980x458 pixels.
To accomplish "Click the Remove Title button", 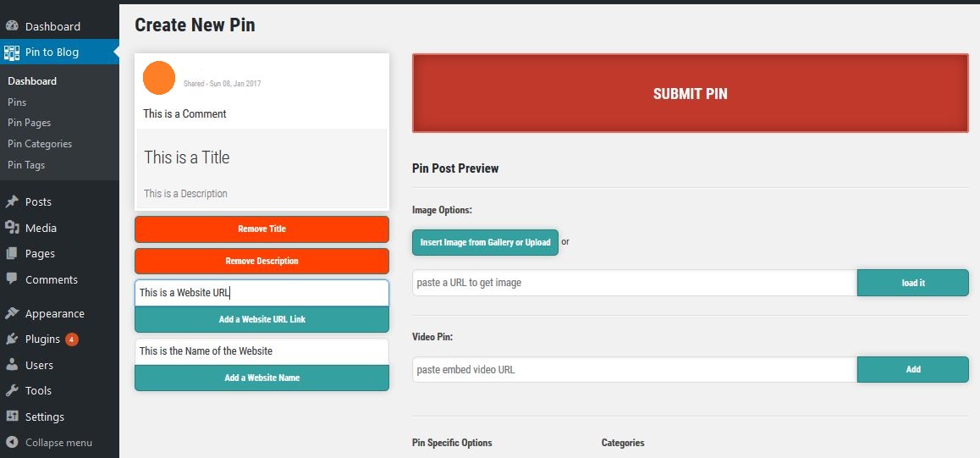I will tap(262, 229).
